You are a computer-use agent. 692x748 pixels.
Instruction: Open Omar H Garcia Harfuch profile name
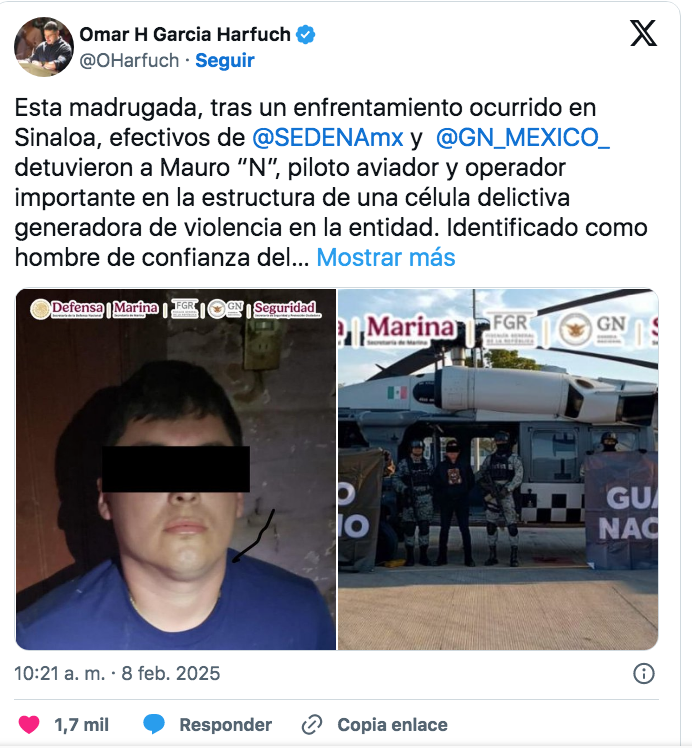[185, 34]
